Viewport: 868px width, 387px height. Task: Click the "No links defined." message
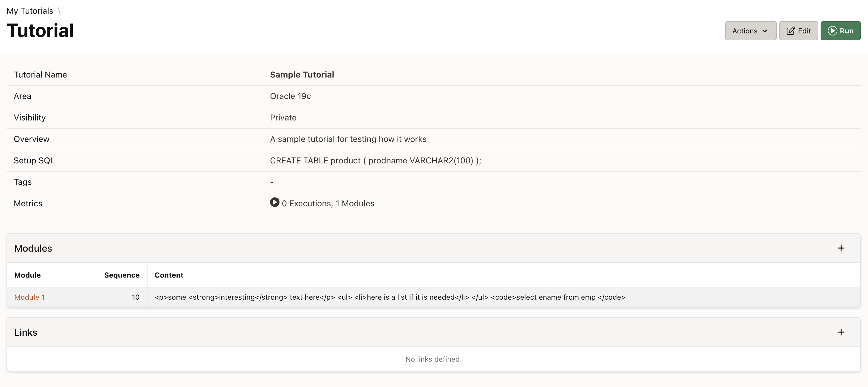coord(433,359)
